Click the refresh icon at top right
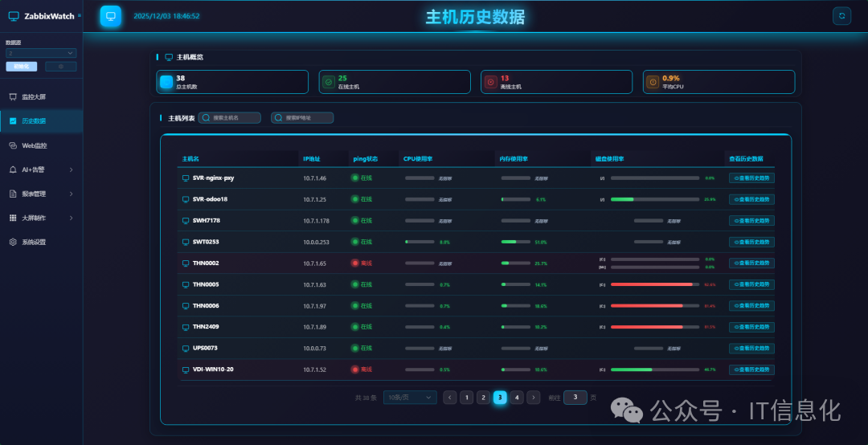This screenshot has height=445, width=868. (842, 15)
